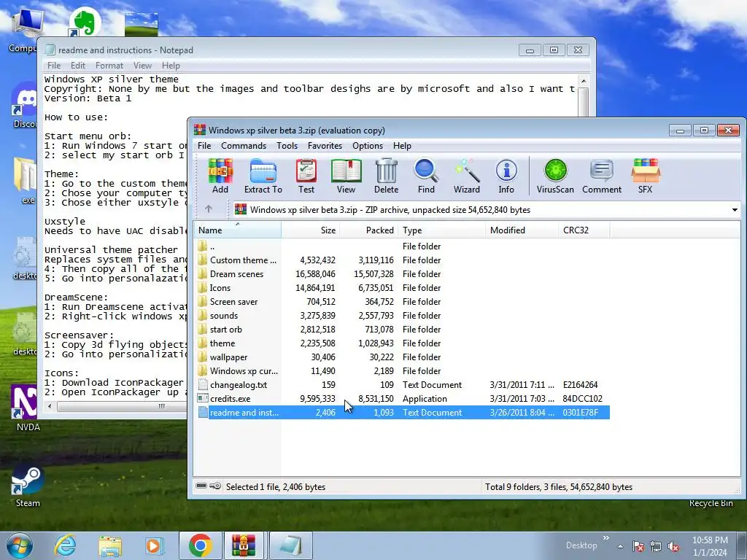Select credits.exe application file
Viewport: 747px width, 560px height.
(402, 398)
